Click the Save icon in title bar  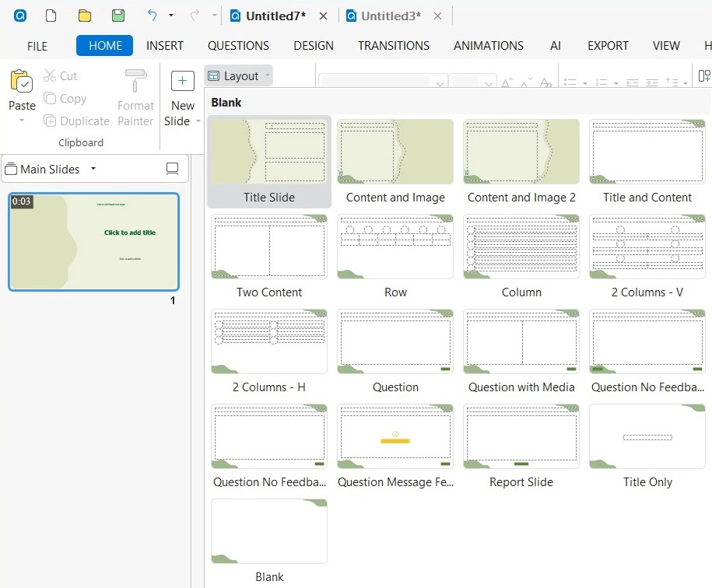pyautogui.click(x=117, y=16)
